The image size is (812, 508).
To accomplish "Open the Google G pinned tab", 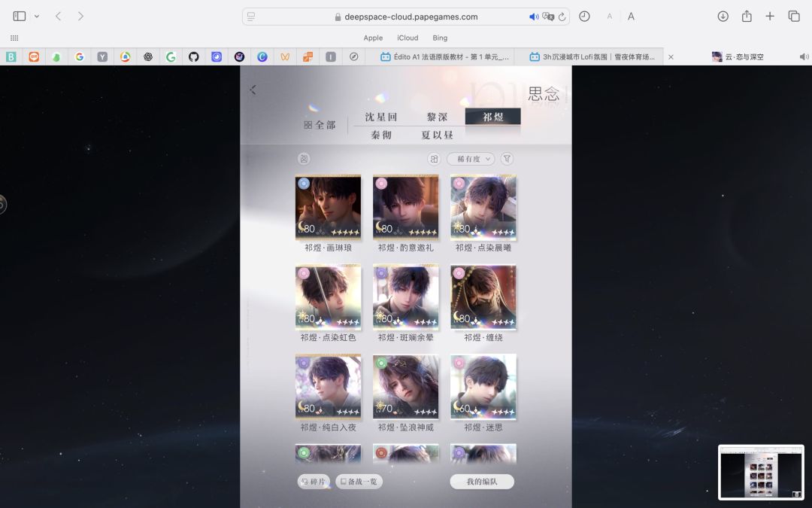I will pyautogui.click(x=79, y=57).
